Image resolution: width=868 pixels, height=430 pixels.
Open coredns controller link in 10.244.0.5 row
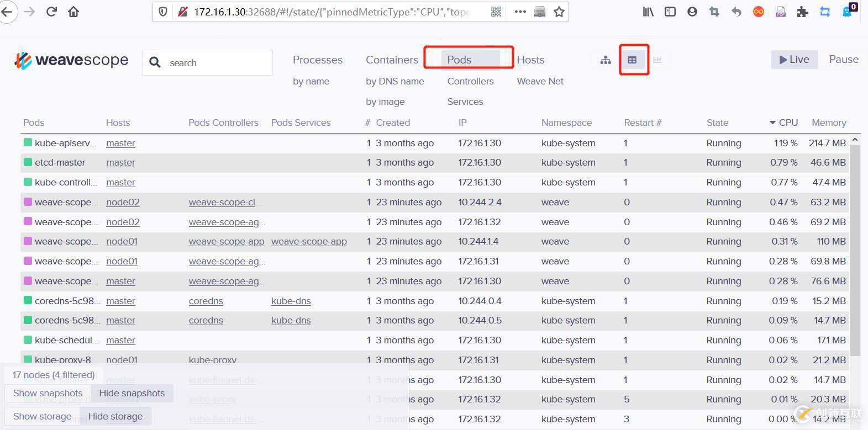point(206,320)
